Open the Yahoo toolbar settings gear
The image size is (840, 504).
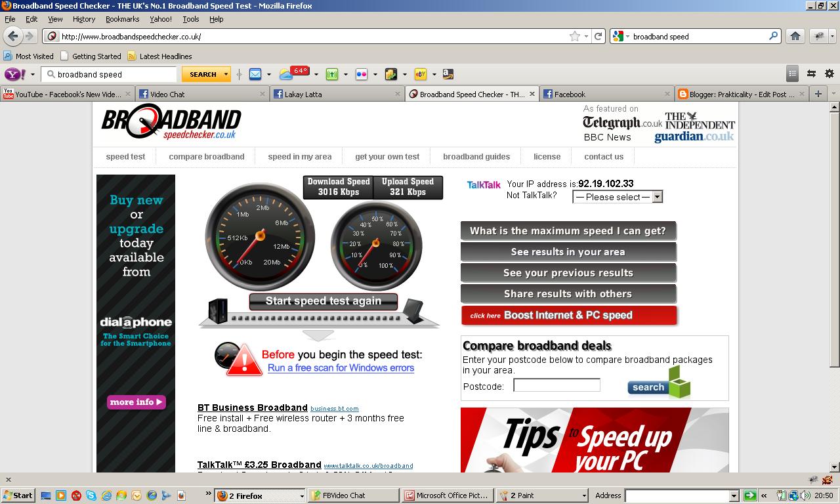(x=829, y=73)
